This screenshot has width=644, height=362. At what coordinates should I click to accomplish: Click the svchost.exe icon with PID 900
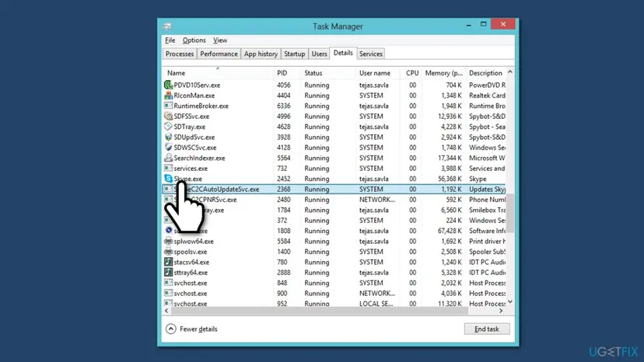click(168, 293)
